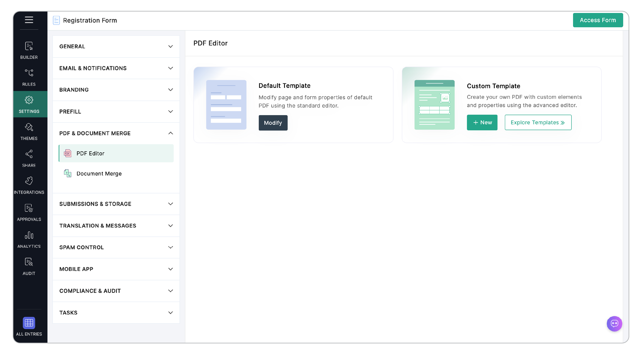Select the Settings gear in sidebar
644x355 pixels.
click(29, 104)
